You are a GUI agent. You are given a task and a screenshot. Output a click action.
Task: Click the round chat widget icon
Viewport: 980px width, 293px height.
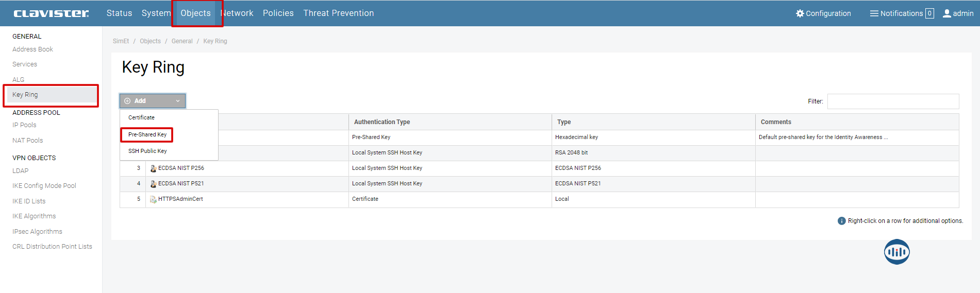point(896,252)
